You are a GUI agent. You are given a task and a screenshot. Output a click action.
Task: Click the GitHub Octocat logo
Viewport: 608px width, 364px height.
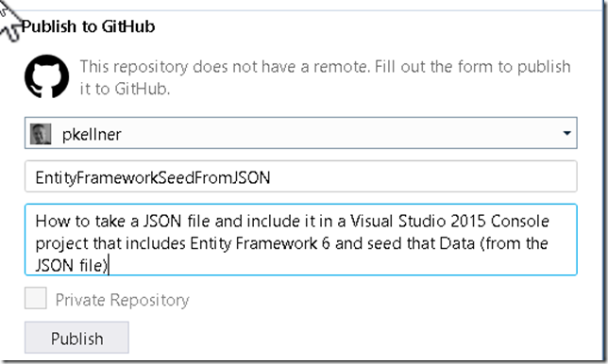pyautogui.click(x=47, y=76)
